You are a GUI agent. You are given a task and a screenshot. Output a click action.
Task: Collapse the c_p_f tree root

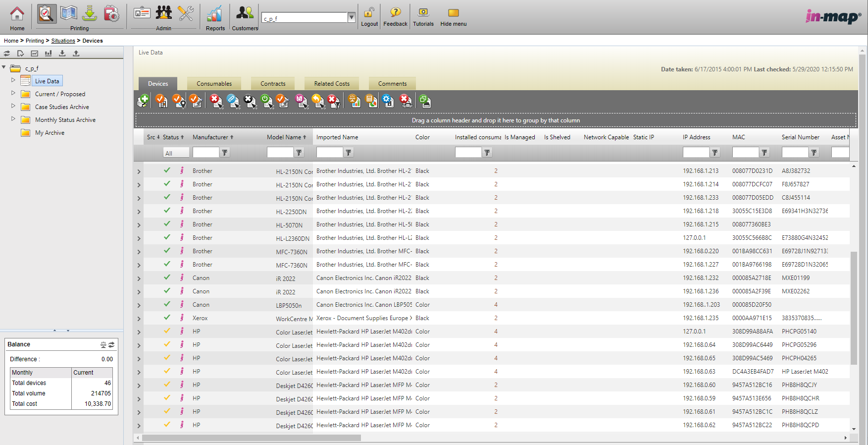(x=4, y=67)
